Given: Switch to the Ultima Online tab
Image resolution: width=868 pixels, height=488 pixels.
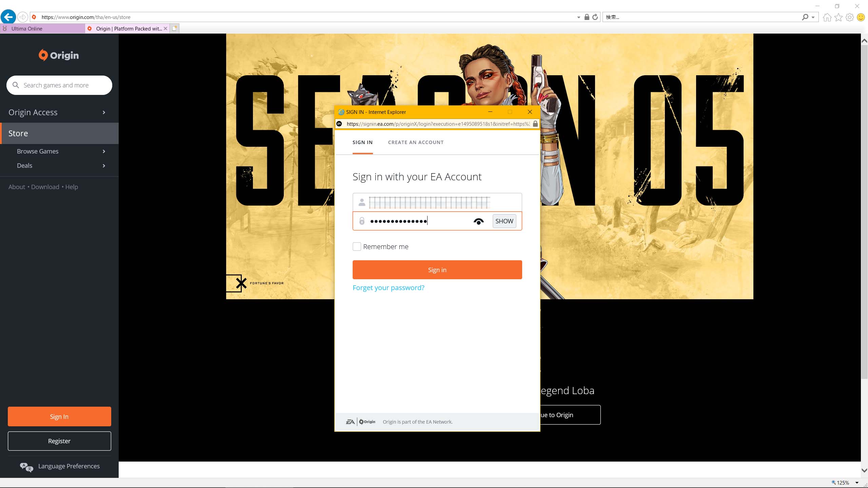Looking at the screenshot, I should (x=42, y=28).
